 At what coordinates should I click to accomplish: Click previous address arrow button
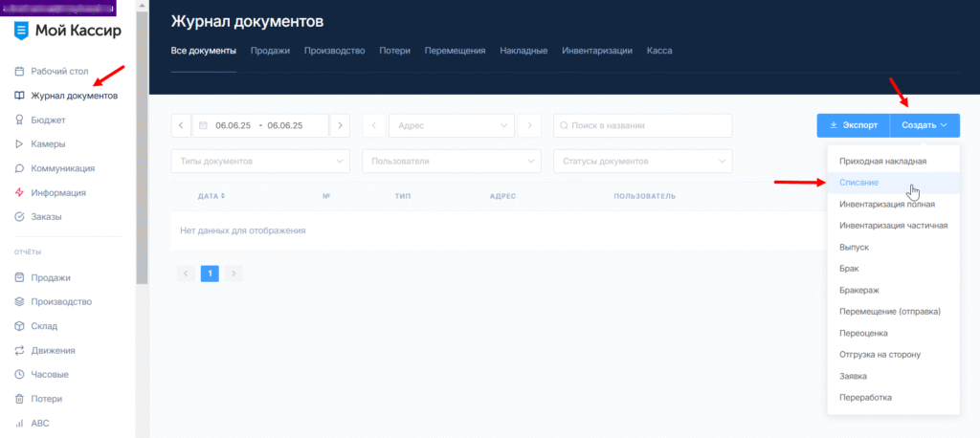tap(374, 125)
